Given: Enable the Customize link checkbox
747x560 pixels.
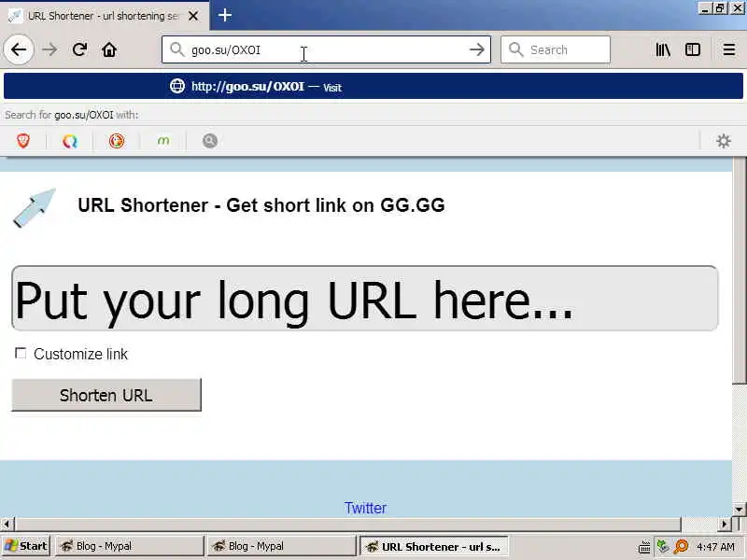Looking at the screenshot, I should click(21, 353).
